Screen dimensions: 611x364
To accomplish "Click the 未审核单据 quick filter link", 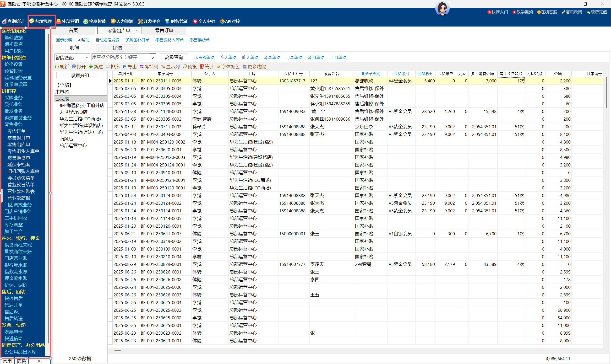I will click(x=204, y=57).
